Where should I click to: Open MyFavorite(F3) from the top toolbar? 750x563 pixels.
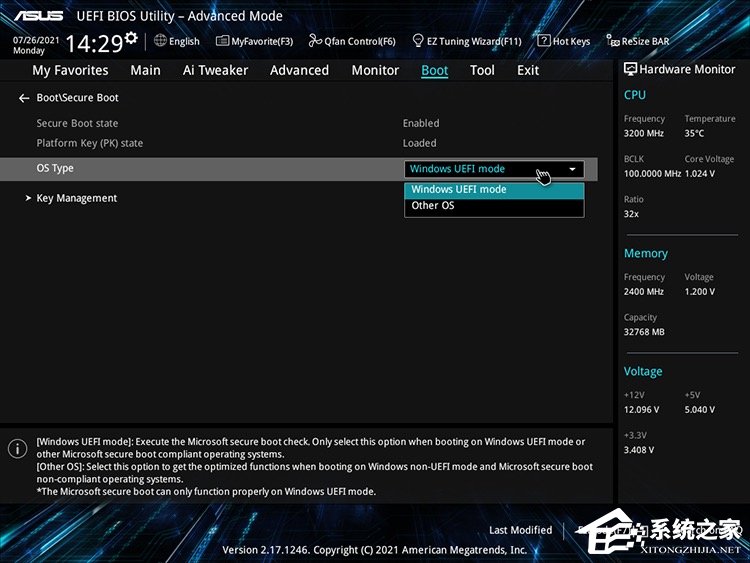(223, 41)
